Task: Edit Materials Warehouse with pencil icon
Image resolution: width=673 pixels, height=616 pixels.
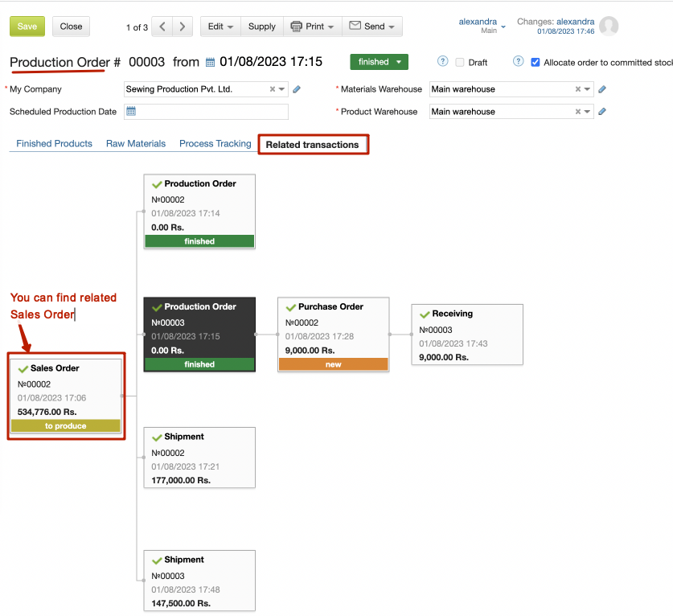Action: (602, 89)
